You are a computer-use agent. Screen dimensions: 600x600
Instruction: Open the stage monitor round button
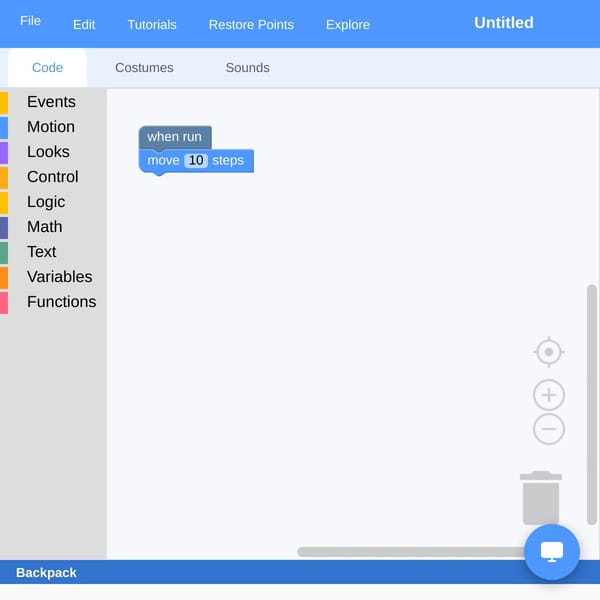point(552,552)
